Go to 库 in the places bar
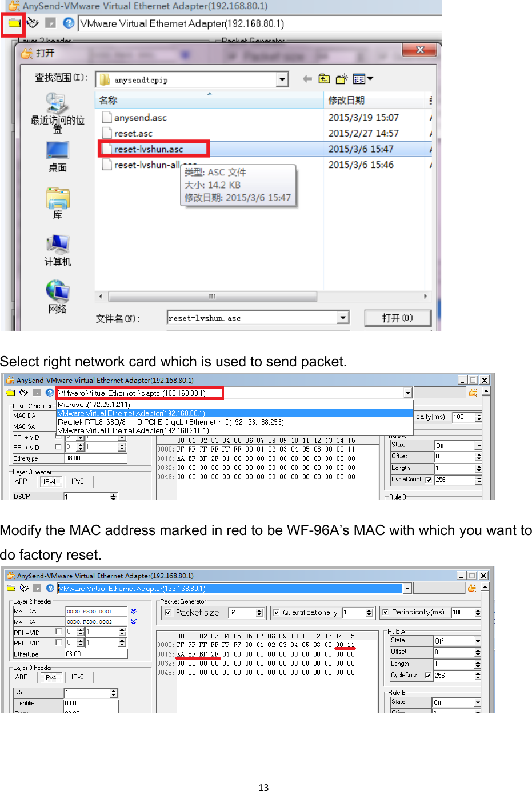 pos(57,203)
